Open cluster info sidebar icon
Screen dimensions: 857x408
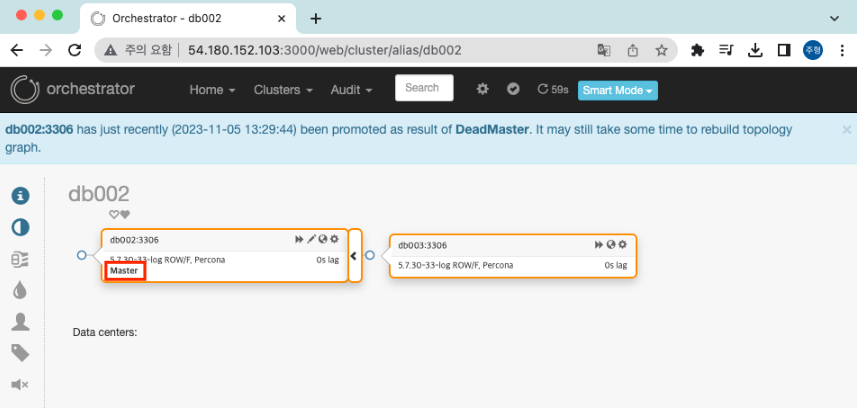(x=20, y=195)
